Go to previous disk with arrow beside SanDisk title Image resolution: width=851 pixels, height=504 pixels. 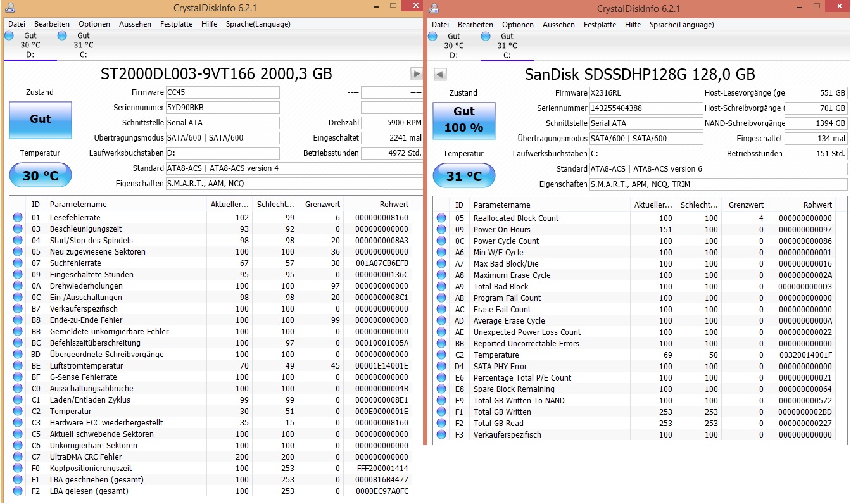[x=441, y=75]
